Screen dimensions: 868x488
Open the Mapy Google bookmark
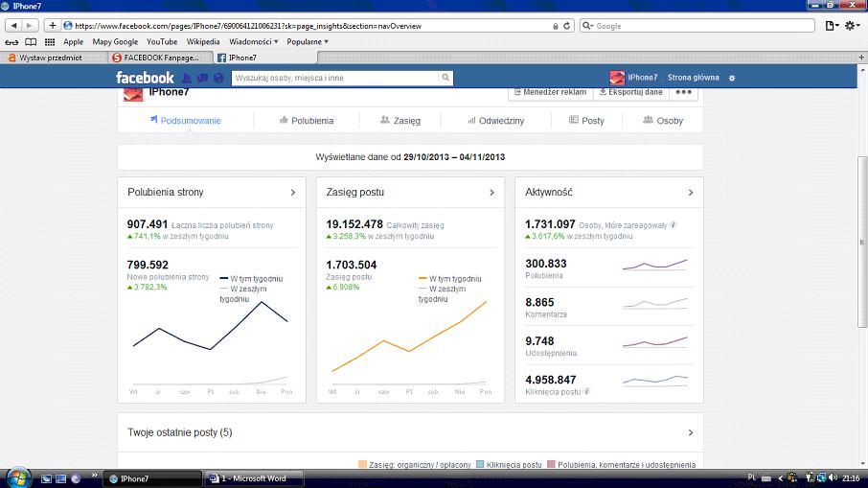(115, 42)
